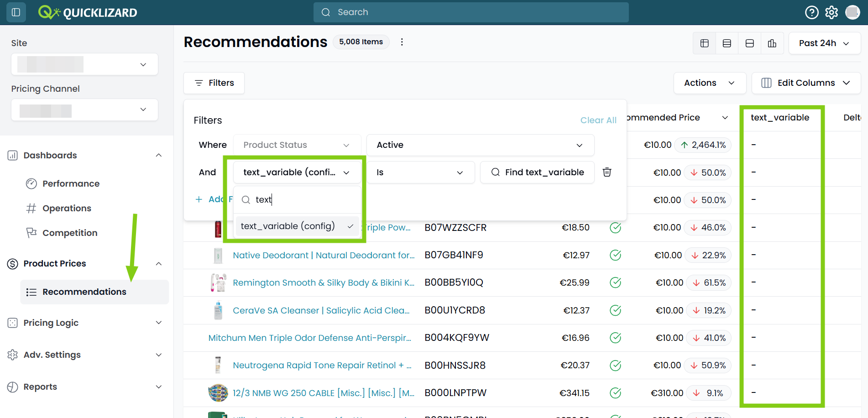This screenshot has height=418, width=868.
Task: Open the Pricing Channel selector dropdown
Action: coord(85,110)
